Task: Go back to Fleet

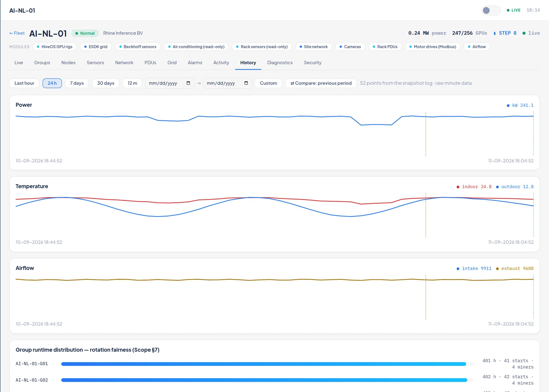Action: click(17, 33)
